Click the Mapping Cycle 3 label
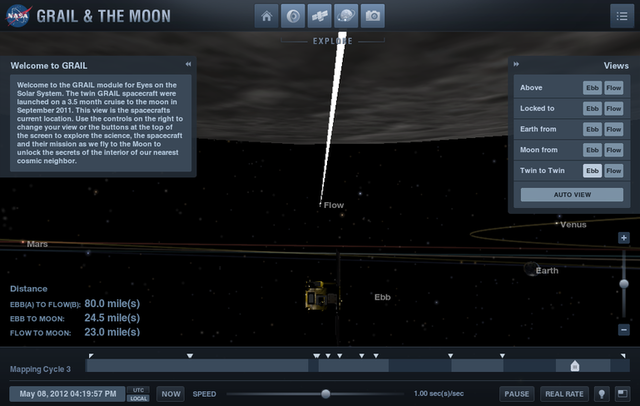 pos(40,369)
